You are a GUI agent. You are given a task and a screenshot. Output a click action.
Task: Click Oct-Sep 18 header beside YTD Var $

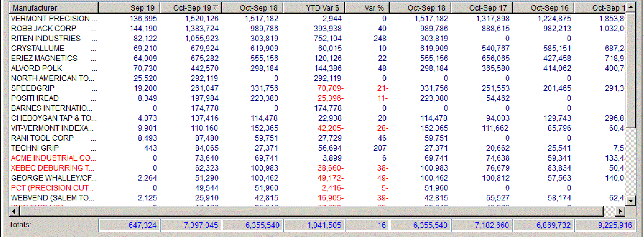point(252,8)
